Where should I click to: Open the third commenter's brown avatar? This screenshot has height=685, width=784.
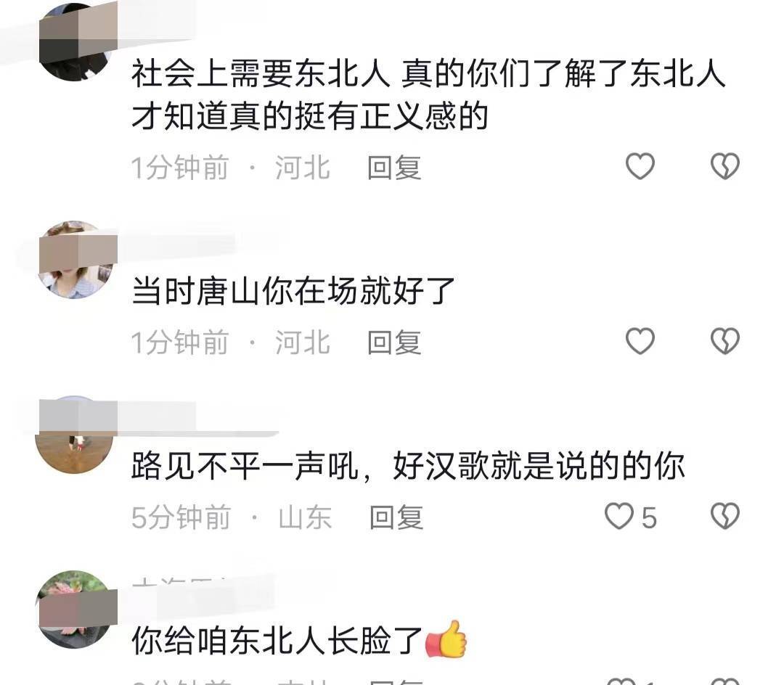click(74, 435)
